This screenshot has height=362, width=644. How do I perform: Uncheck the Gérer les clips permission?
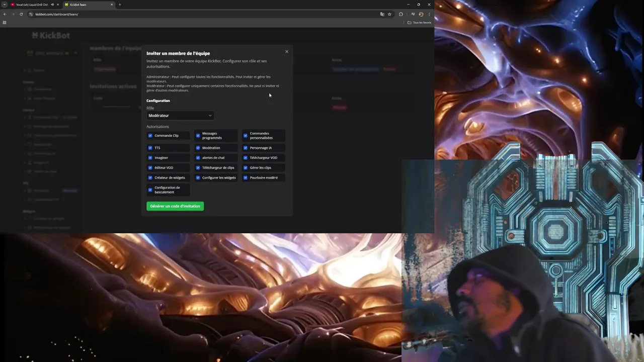[x=246, y=168]
